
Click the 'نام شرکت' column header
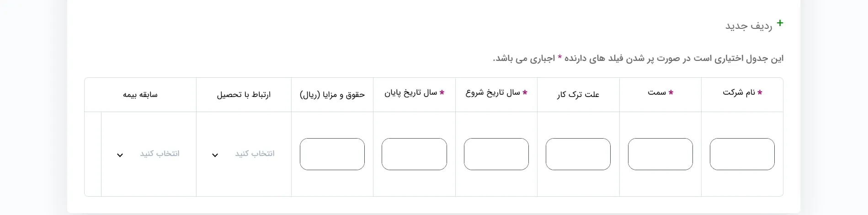point(742,93)
